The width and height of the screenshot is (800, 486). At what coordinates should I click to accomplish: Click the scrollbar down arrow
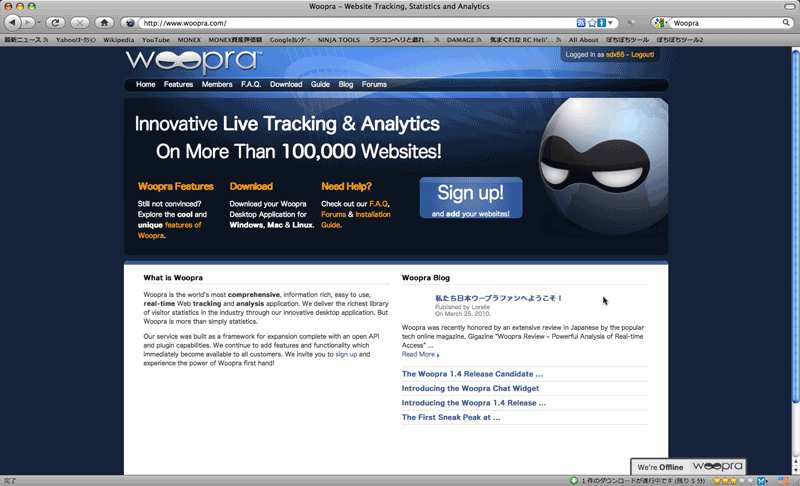point(795,470)
